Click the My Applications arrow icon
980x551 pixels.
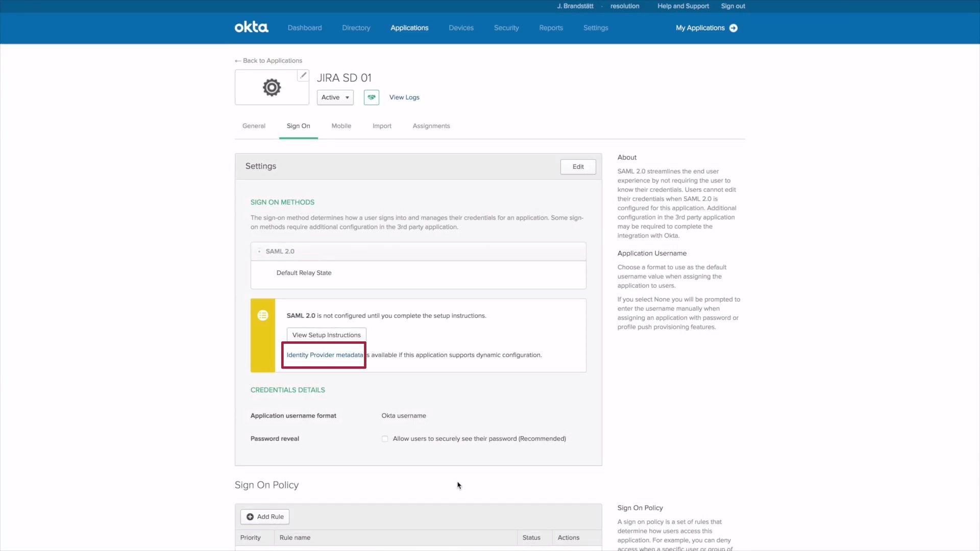(733, 28)
